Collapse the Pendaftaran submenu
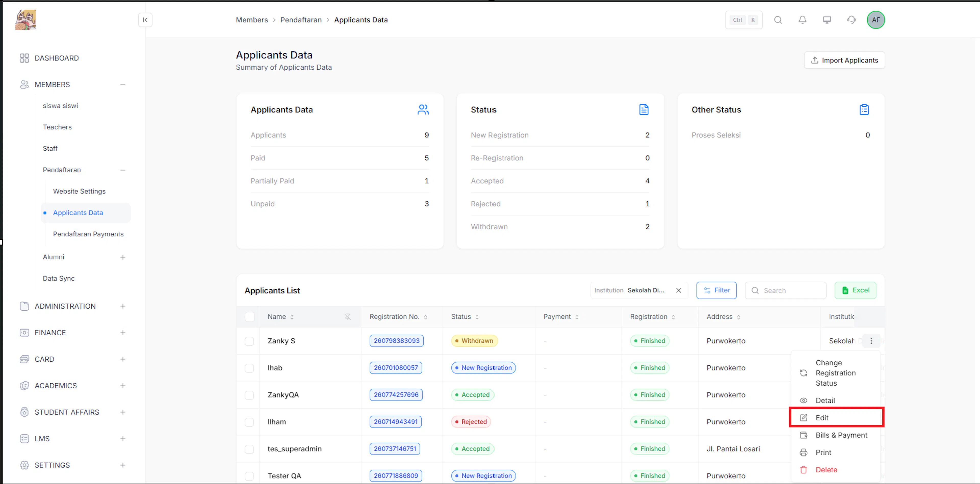This screenshot has width=980, height=484. pyautogui.click(x=122, y=170)
